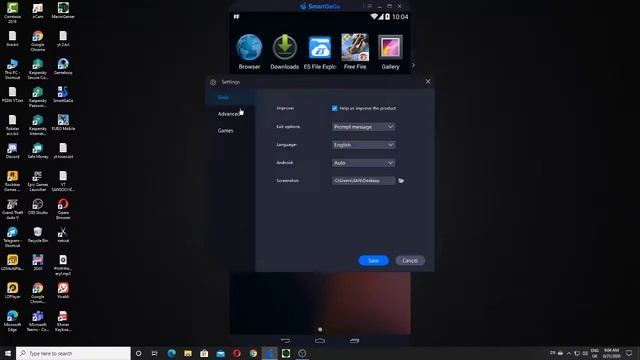Open Opera browser from the taskbar
The height and width of the screenshot is (360, 640).
coord(237,353)
